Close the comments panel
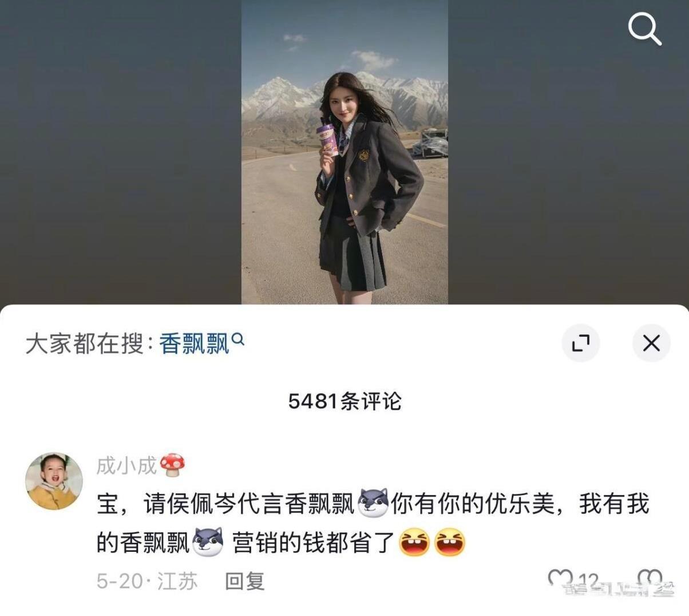Image resolution: width=689 pixels, height=616 pixels. pyautogui.click(x=651, y=343)
